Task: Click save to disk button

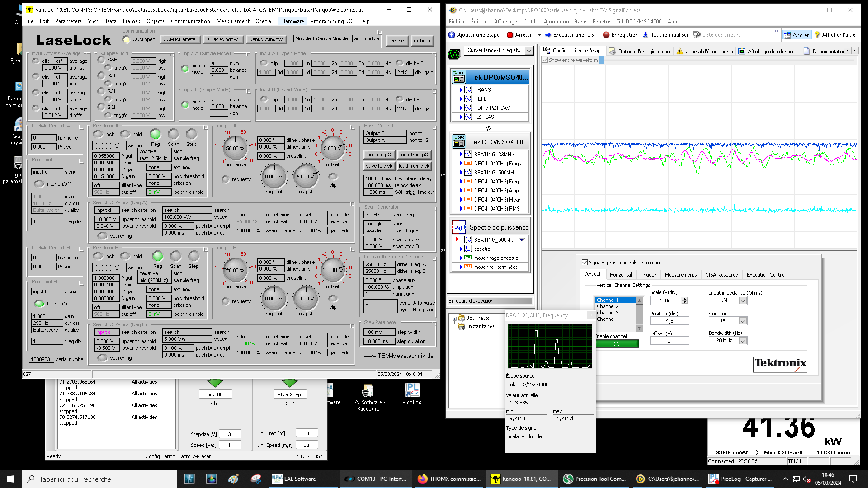Action: (x=379, y=166)
